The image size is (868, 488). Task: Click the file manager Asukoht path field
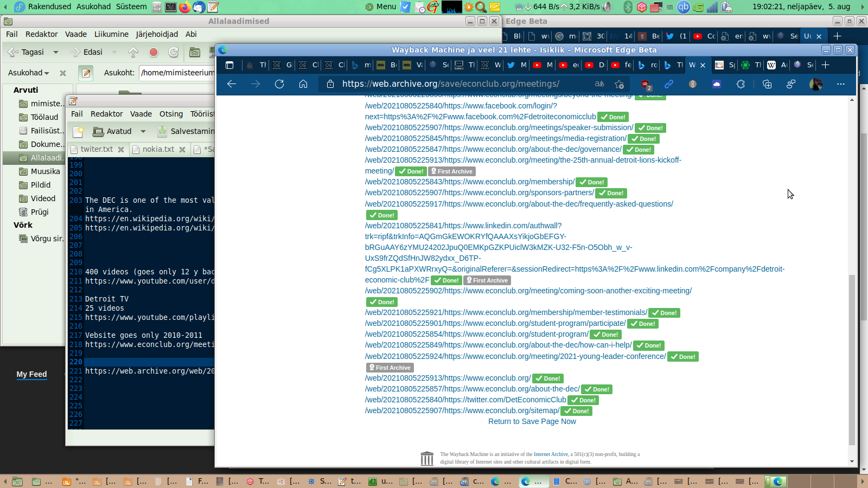tap(177, 73)
